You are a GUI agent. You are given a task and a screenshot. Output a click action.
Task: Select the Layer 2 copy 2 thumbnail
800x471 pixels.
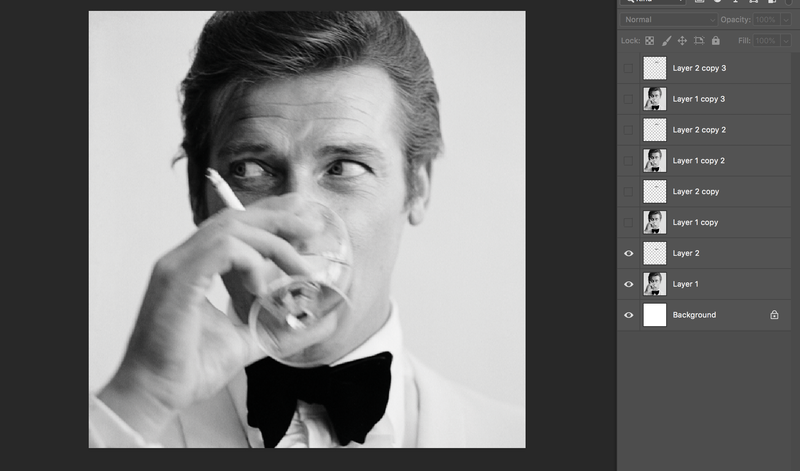655,130
